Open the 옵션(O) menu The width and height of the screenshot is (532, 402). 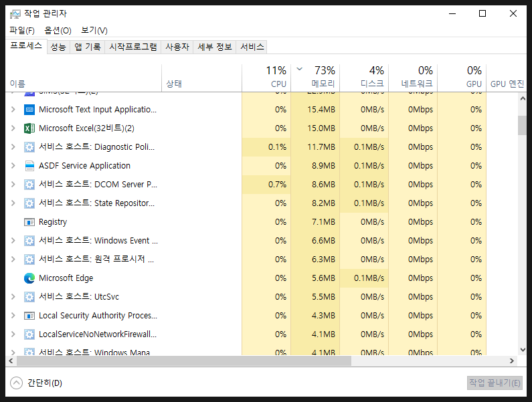[58, 31]
